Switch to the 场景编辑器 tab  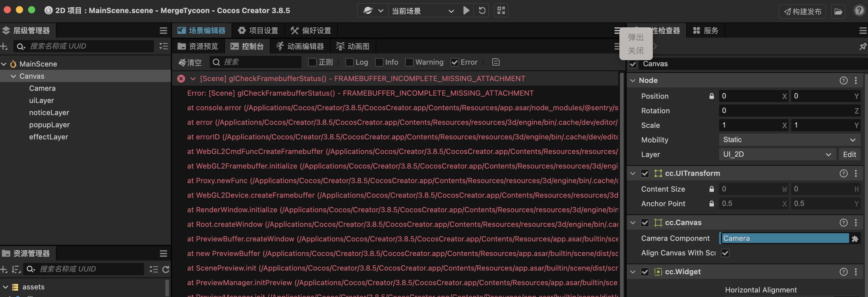point(201,31)
